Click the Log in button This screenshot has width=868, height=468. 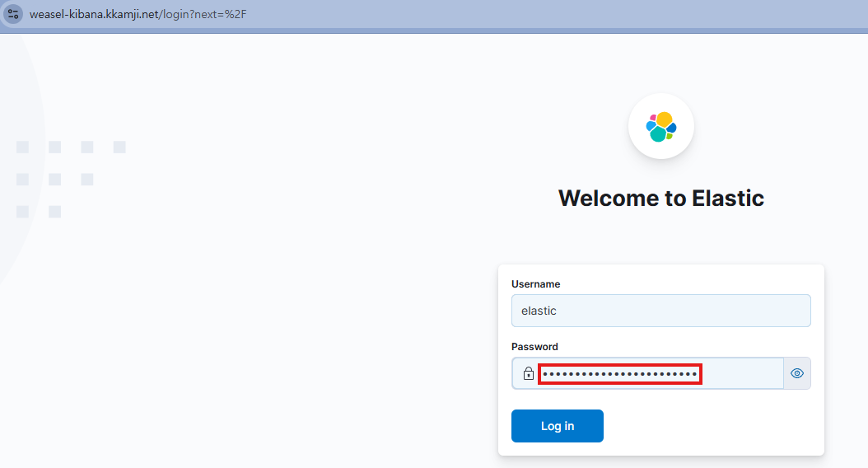(558, 426)
